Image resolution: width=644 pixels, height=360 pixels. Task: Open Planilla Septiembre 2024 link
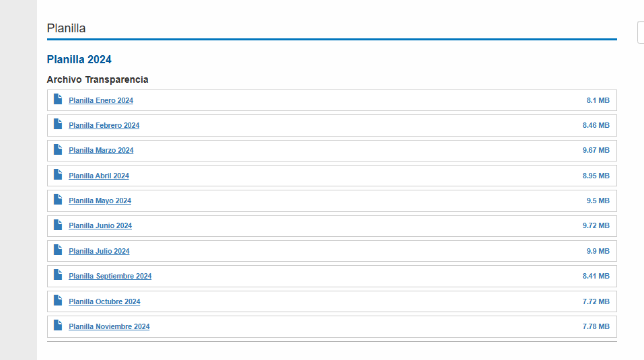pyautogui.click(x=110, y=277)
